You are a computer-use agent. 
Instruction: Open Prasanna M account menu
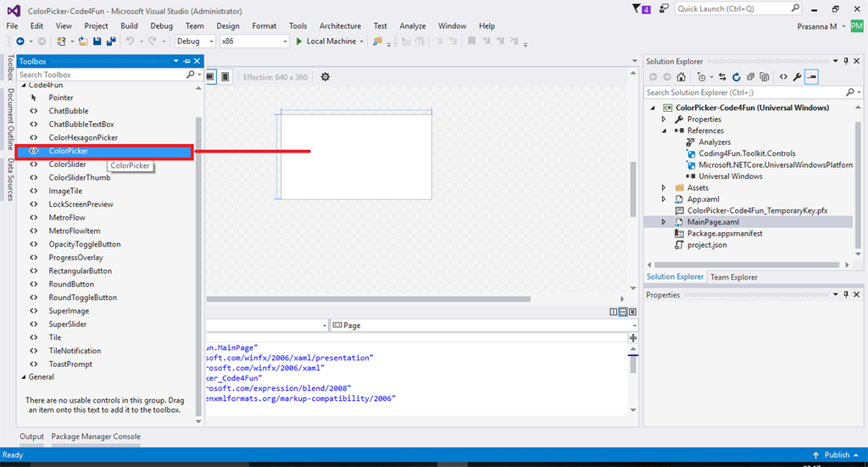pos(821,26)
